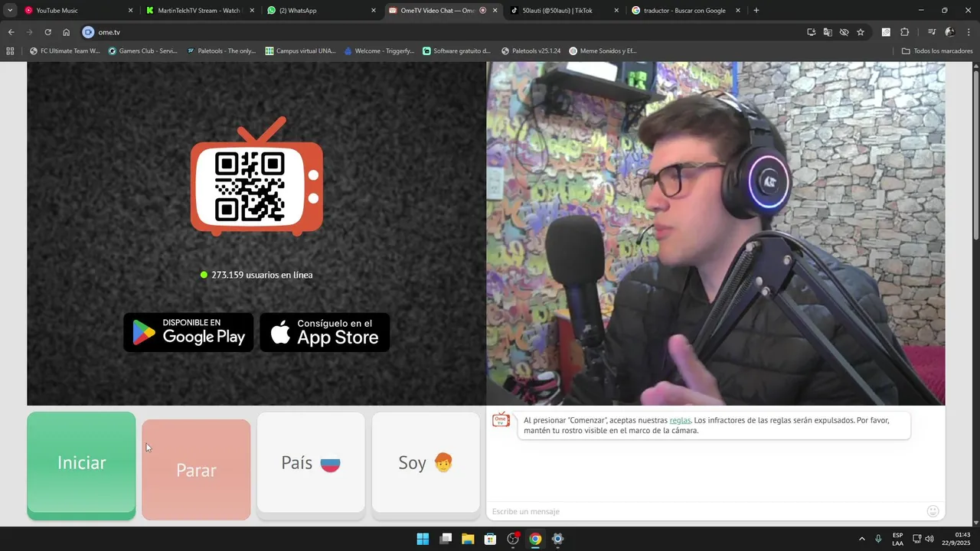Open the emoji picker smiley icon
This screenshot has width=980, height=551.
click(x=933, y=511)
